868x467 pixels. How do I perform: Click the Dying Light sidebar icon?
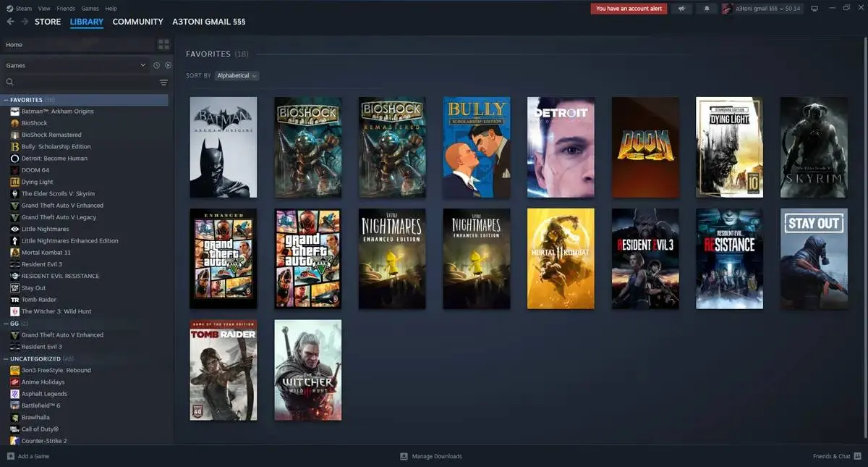pyautogui.click(x=15, y=182)
